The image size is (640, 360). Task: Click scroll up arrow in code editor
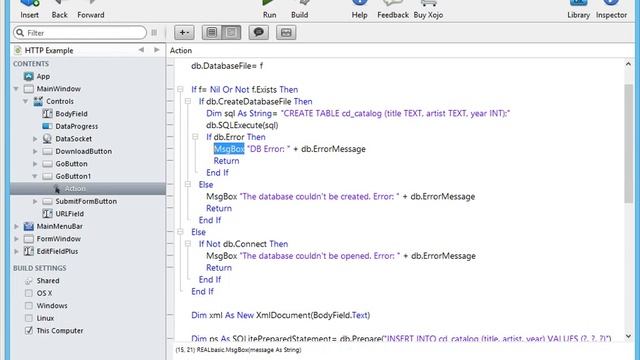coord(628,64)
